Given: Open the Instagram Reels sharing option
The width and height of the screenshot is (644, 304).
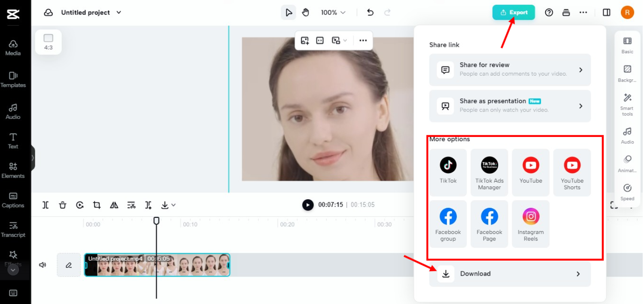Looking at the screenshot, I should 531,224.
